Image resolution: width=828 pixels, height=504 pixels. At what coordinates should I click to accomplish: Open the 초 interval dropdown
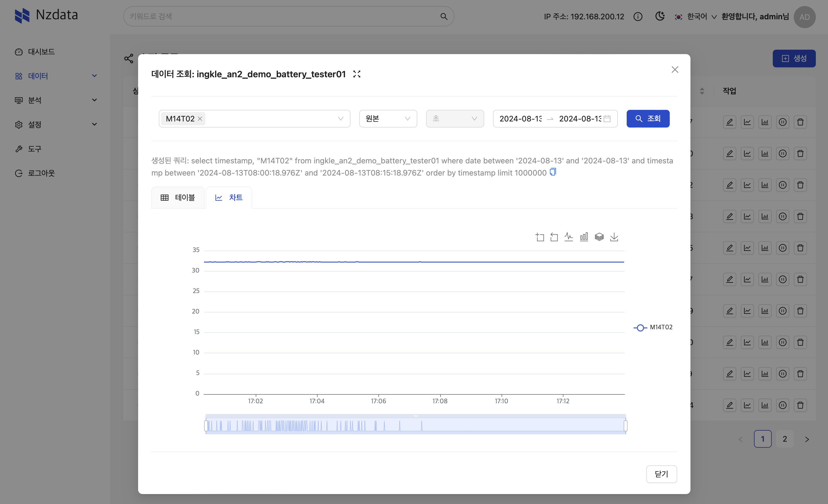coord(455,119)
